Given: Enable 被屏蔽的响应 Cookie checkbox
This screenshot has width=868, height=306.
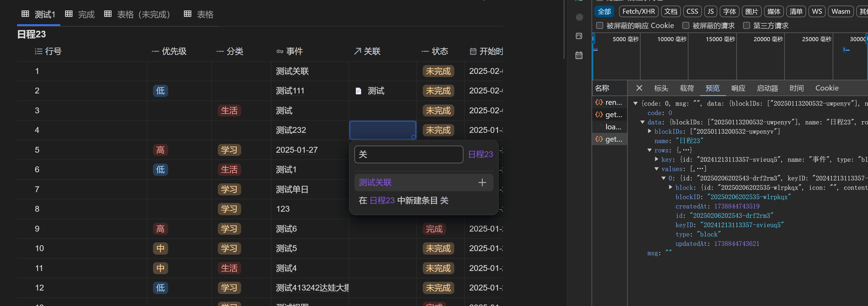Looking at the screenshot, I should point(600,26).
